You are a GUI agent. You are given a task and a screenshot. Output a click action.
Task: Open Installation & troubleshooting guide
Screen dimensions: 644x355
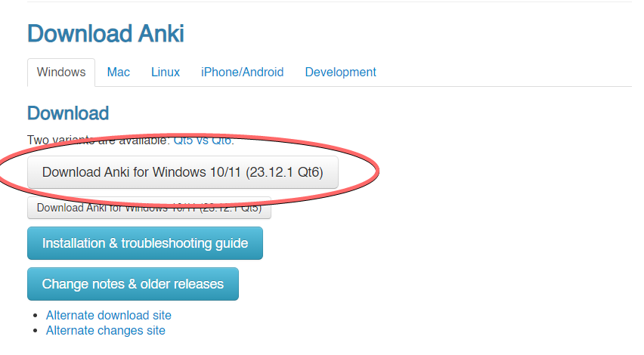pos(145,243)
